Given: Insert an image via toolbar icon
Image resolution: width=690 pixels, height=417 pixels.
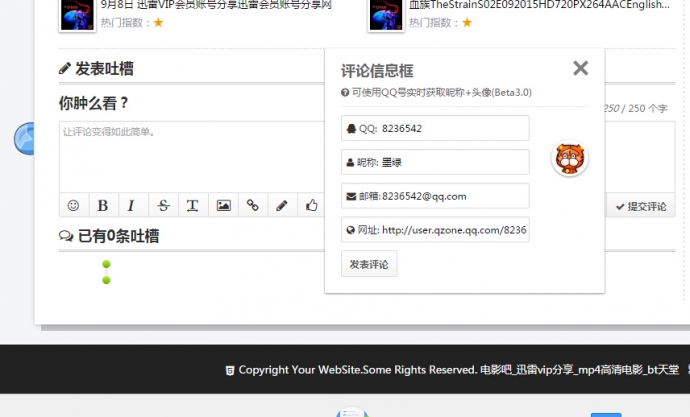Looking at the screenshot, I should pos(223,205).
